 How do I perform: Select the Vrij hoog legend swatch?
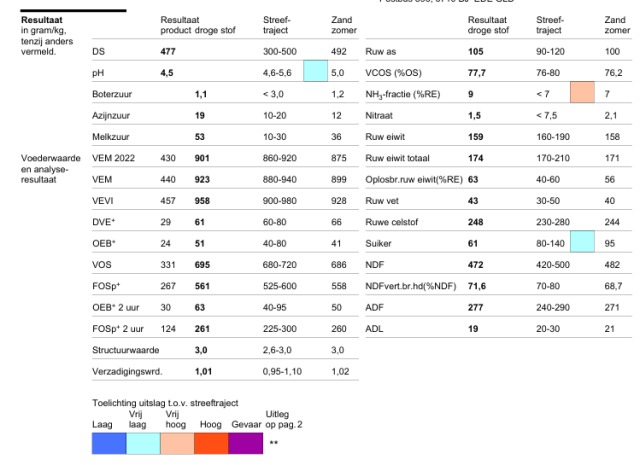point(177,443)
